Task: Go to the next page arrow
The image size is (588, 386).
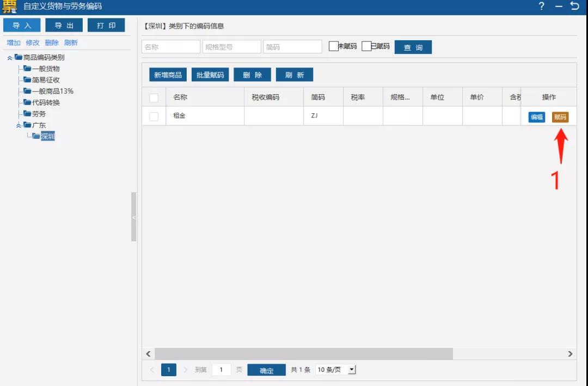Action: coord(185,370)
